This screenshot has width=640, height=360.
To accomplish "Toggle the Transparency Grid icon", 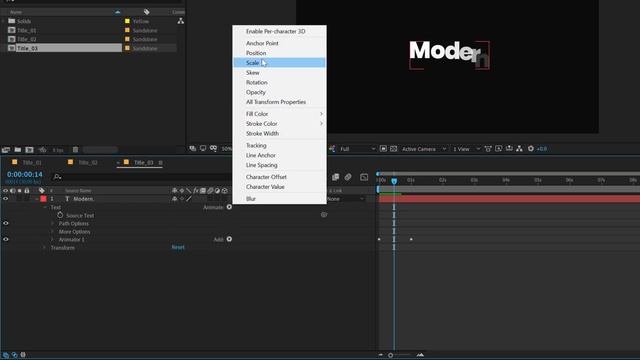I will [393, 149].
